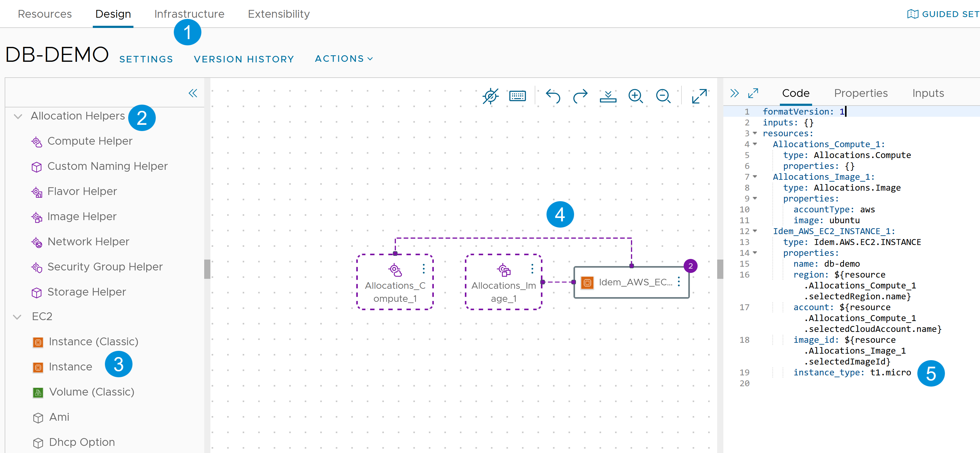The width and height of the screenshot is (980, 453).
Task: Click the Compute Helper icon in sidebar
Action: click(36, 141)
